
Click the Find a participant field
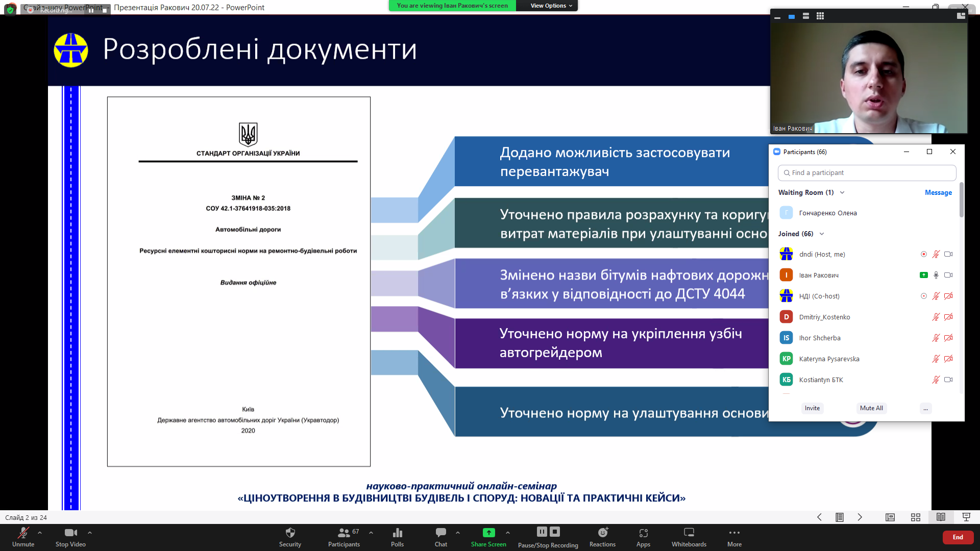tap(867, 173)
